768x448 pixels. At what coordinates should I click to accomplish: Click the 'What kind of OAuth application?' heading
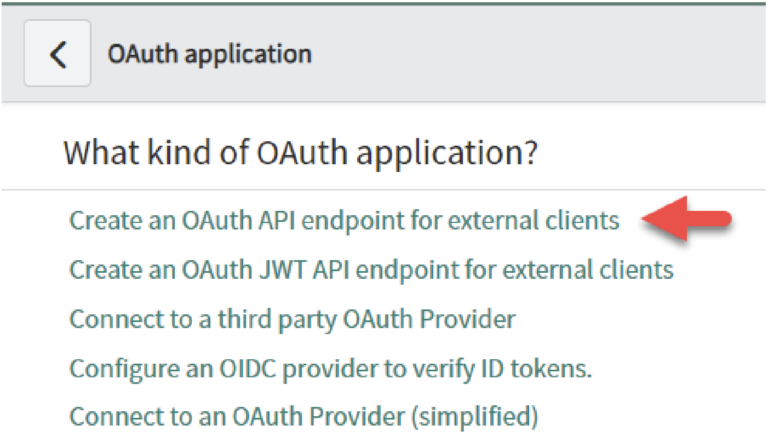coord(301,153)
